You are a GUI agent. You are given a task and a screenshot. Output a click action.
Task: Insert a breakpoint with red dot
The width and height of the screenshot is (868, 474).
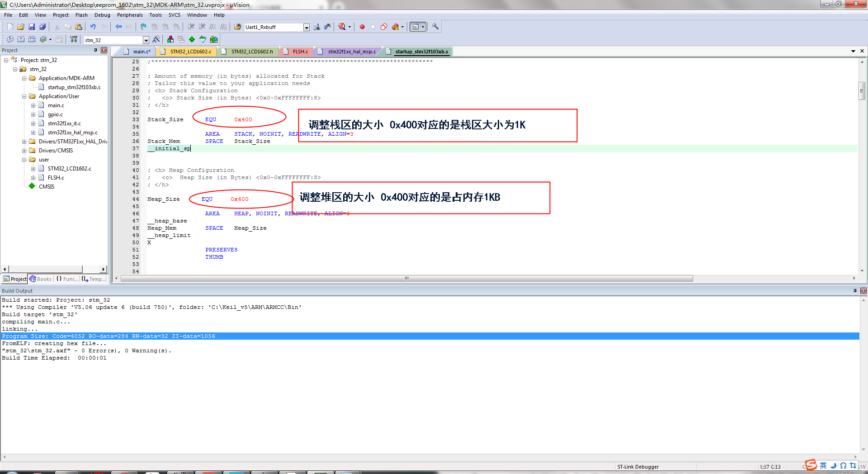(362, 27)
